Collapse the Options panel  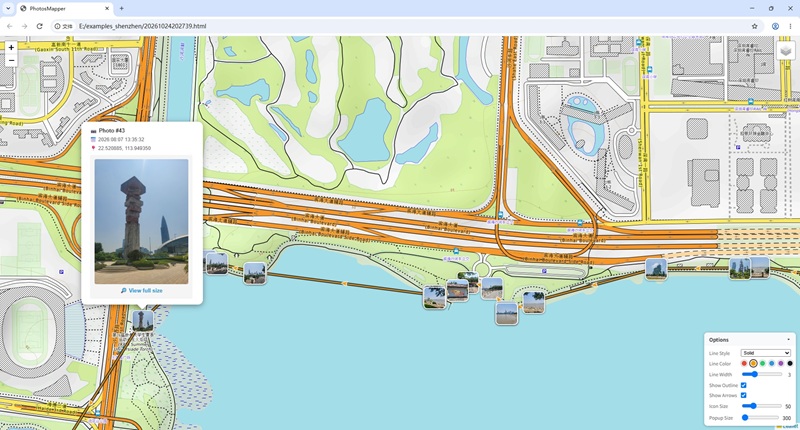[x=788, y=340]
